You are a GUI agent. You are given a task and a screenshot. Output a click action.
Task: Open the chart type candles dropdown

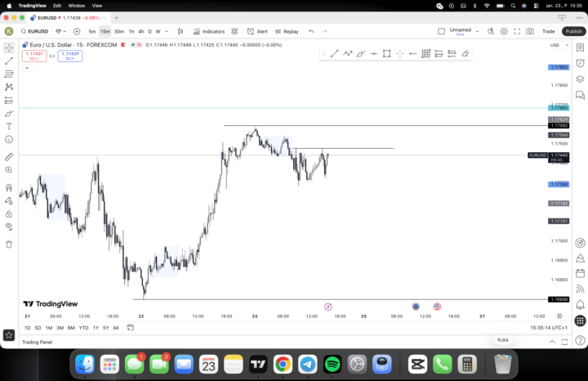pos(180,32)
